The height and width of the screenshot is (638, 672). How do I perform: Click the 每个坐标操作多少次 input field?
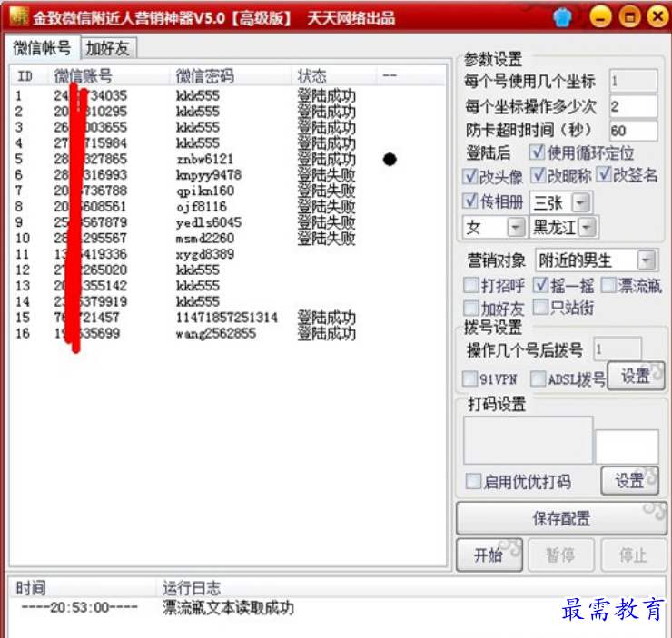click(x=633, y=106)
